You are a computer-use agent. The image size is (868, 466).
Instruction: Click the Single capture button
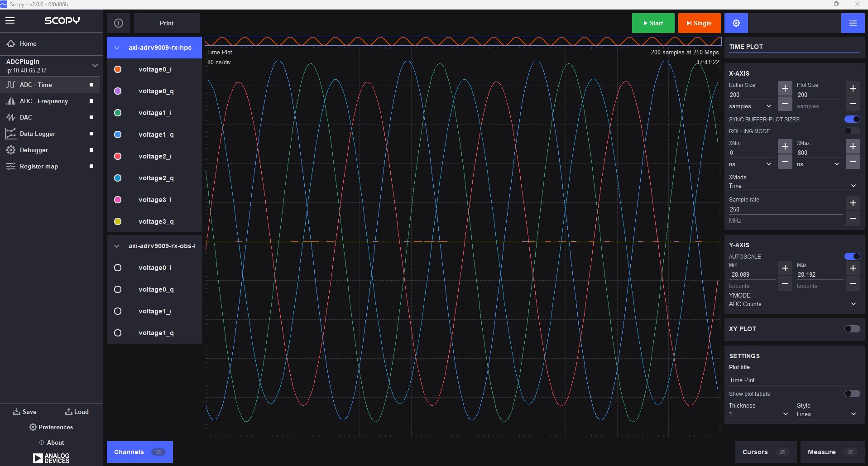(699, 23)
